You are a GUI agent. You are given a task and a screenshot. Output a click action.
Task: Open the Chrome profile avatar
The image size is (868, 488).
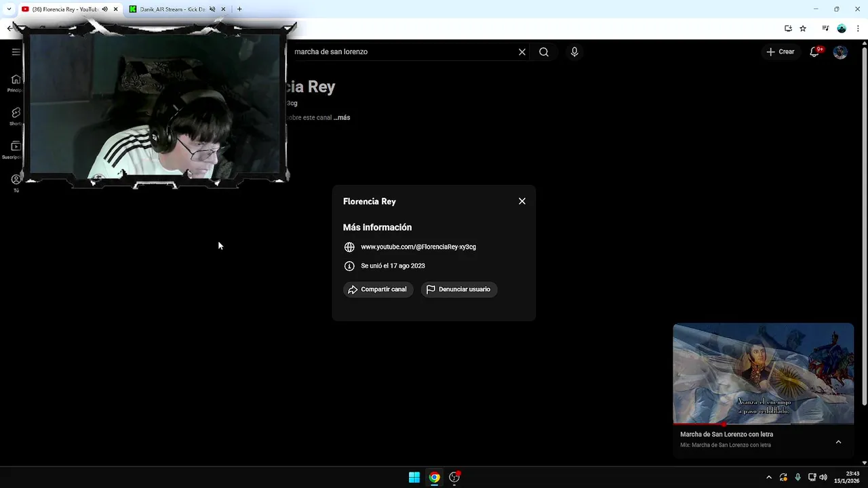click(x=842, y=28)
